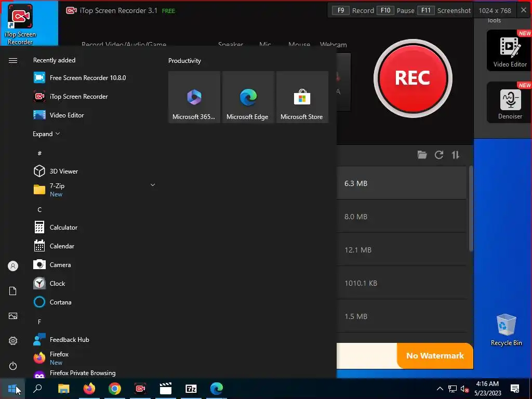532x399 pixels.
Task: Open the user account icon in Start
Action: point(13,266)
